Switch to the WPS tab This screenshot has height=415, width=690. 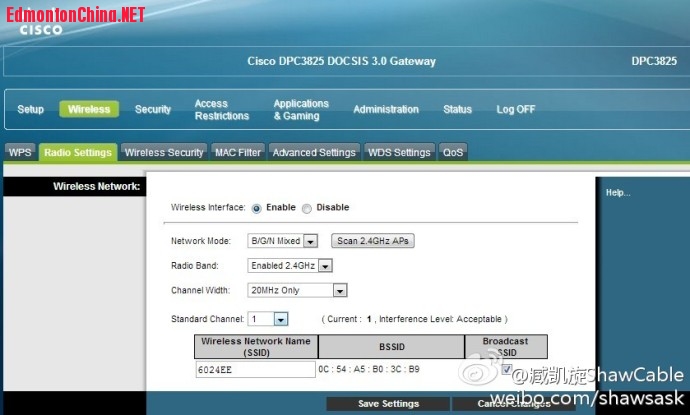point(20,152)
